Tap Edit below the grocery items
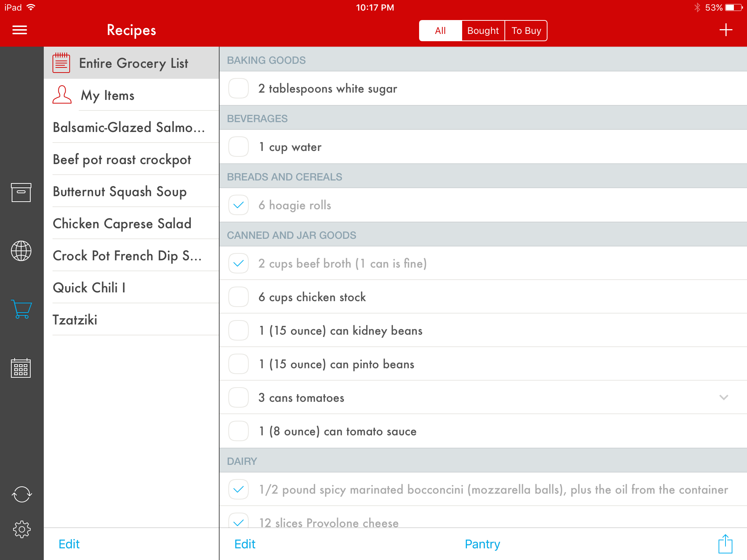The height and width of the screenshot is (560, 747). click(245, 544)
